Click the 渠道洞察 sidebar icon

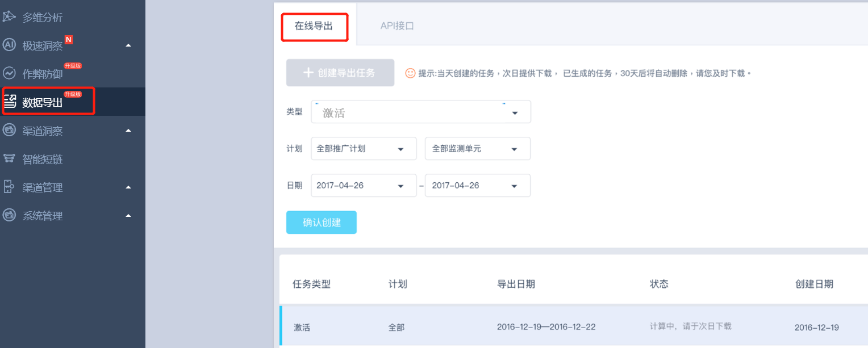9,130
